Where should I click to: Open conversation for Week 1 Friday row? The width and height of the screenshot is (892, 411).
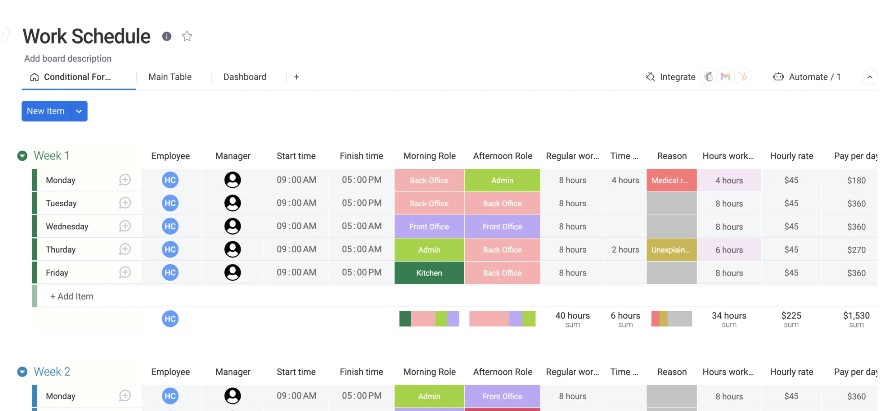pyautogui.click(x=125, y=273)
